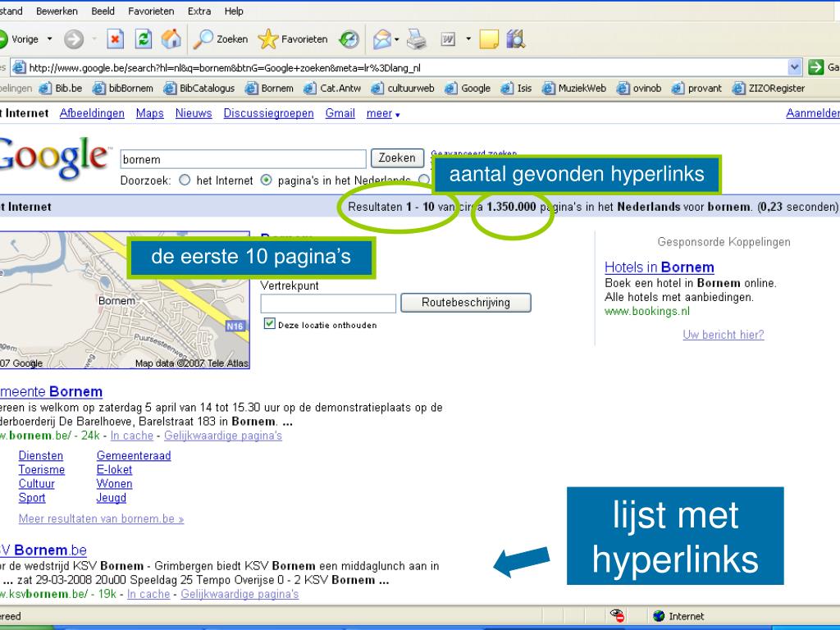Select "pagina's in het Nederlands" radio button

tap(267, 180)
